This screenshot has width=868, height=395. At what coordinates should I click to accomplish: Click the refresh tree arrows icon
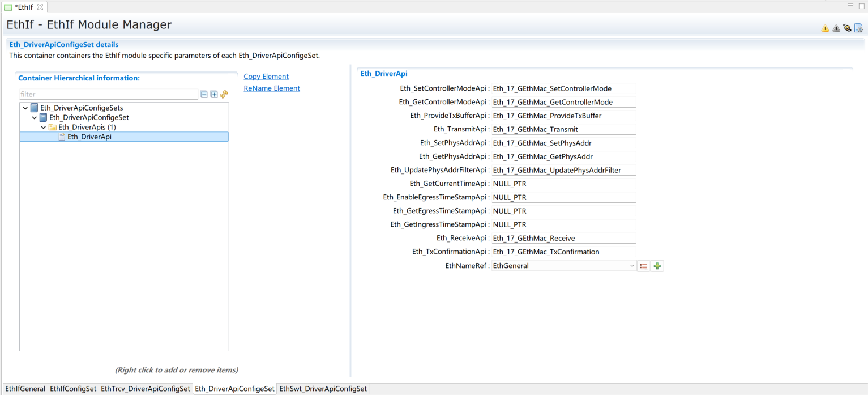pyautogui.click(x=224, y=94)
